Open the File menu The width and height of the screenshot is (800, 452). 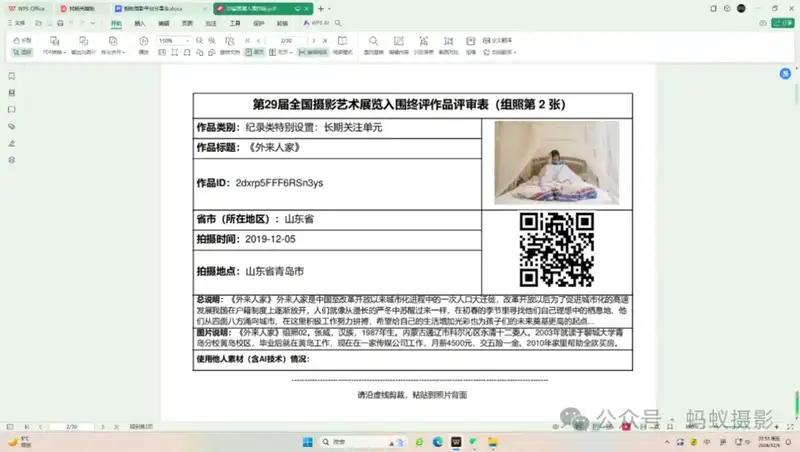pyautogui.click(x=17, y=23)
